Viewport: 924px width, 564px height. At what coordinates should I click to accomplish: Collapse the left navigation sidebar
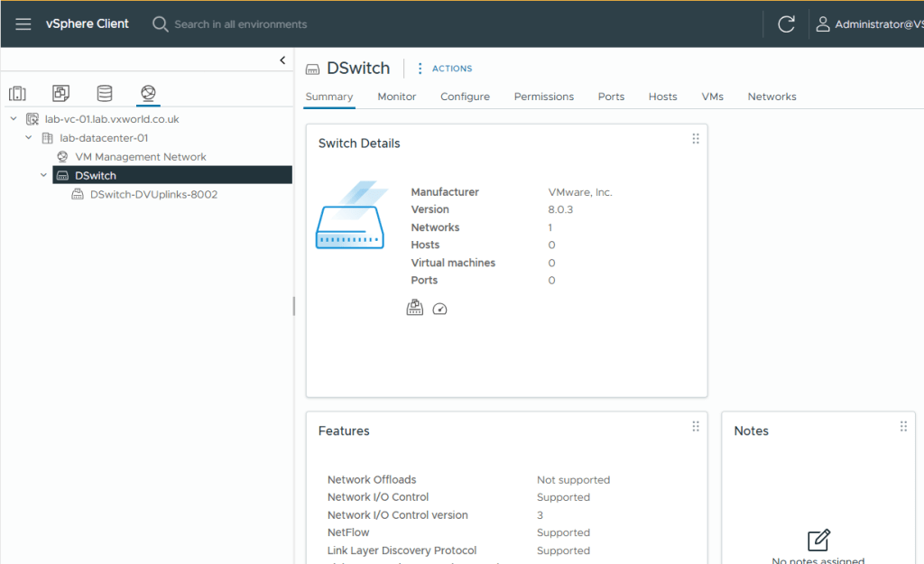click(x=282, y=60)
